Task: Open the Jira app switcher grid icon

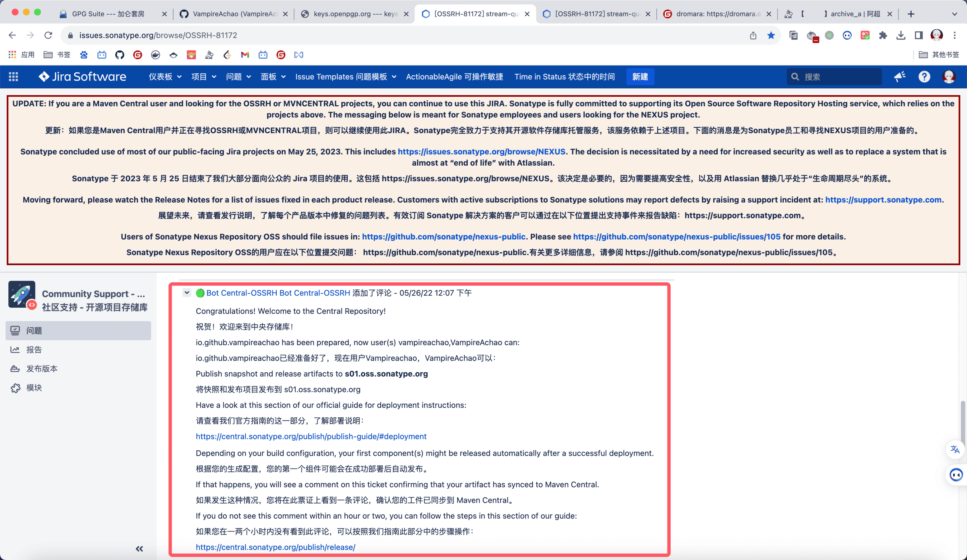Action: tap(13, 77)
